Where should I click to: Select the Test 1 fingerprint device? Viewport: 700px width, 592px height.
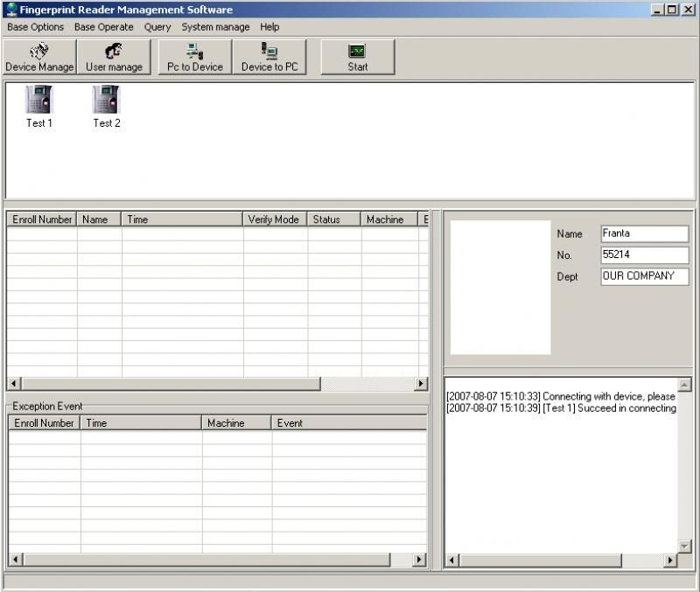(x=39, y=106)
